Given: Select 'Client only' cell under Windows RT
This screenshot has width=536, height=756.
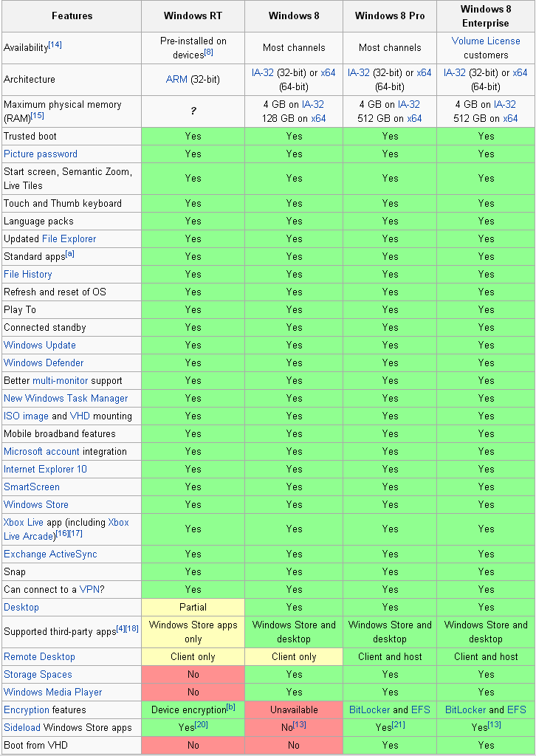Looking at the screenshot, I should (193, 656).
